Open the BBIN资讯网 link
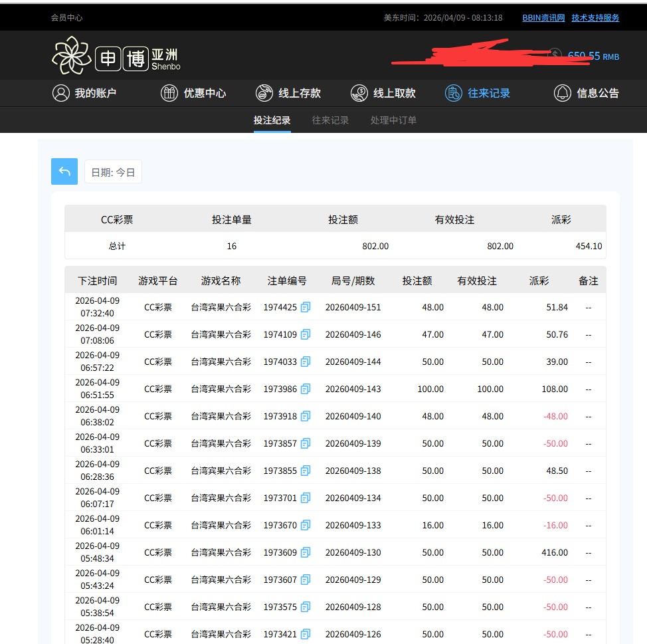 coord(543,18)
